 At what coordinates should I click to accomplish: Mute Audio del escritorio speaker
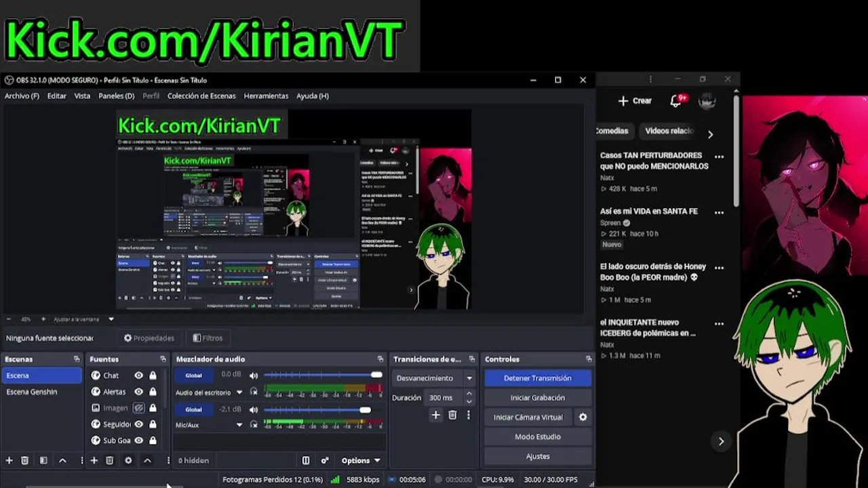(254, 375)
